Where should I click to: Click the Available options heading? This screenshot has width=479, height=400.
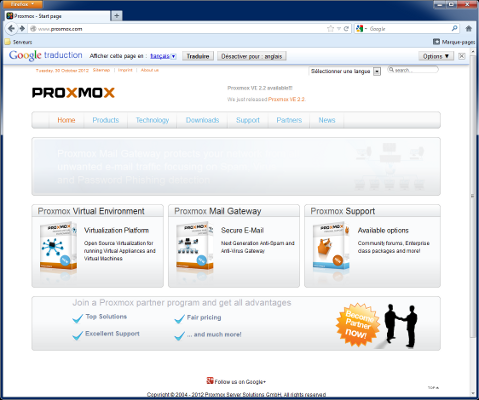[x=383, y=230]
